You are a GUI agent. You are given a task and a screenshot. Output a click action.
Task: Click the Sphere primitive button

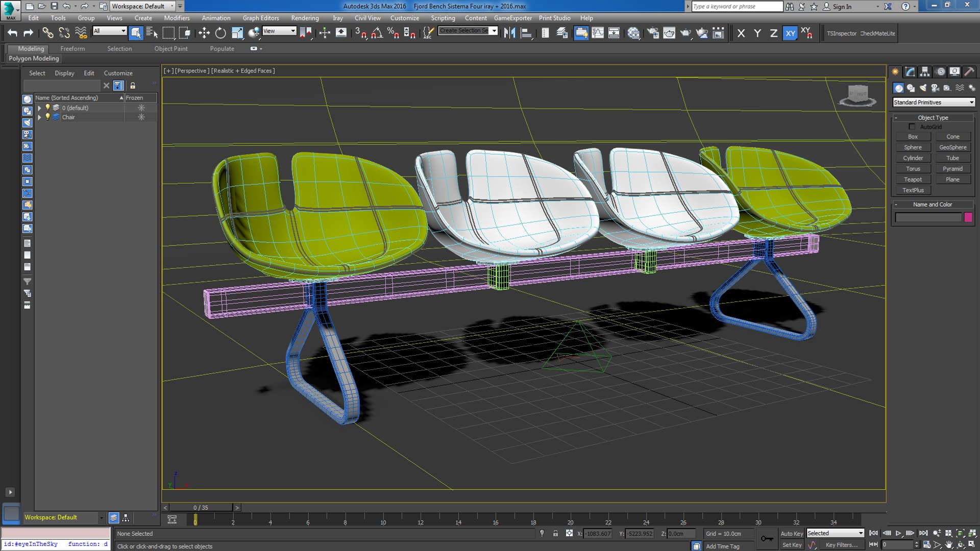pos(913,147)
